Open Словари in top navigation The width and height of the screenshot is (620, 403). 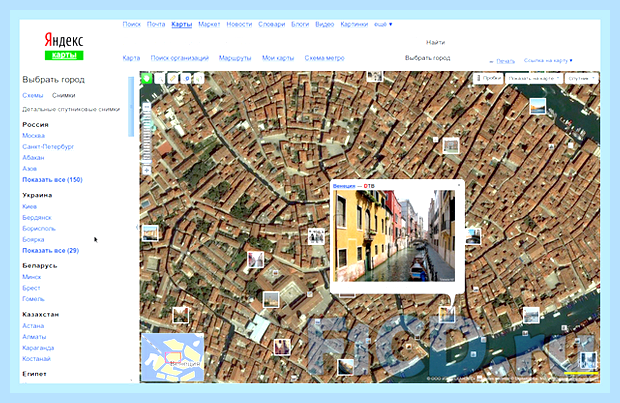coord(272,24)
